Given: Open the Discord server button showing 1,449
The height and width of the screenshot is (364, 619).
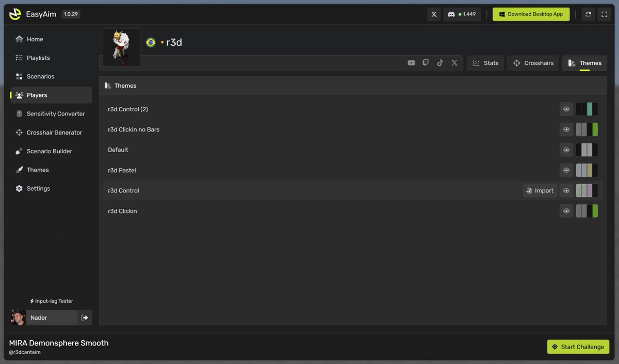Looking at the screenshot, I should pyautogui.click(x=462, y=14).
